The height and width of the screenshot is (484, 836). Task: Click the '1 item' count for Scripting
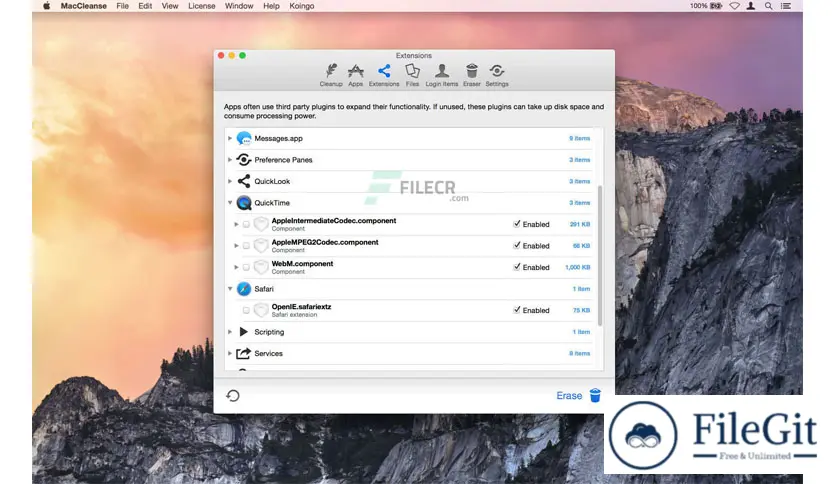(x=581, y=332)
